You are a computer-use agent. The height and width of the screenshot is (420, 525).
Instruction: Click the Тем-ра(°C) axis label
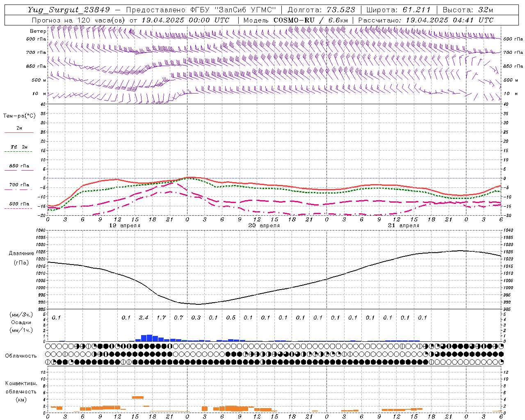click(19, 116)
